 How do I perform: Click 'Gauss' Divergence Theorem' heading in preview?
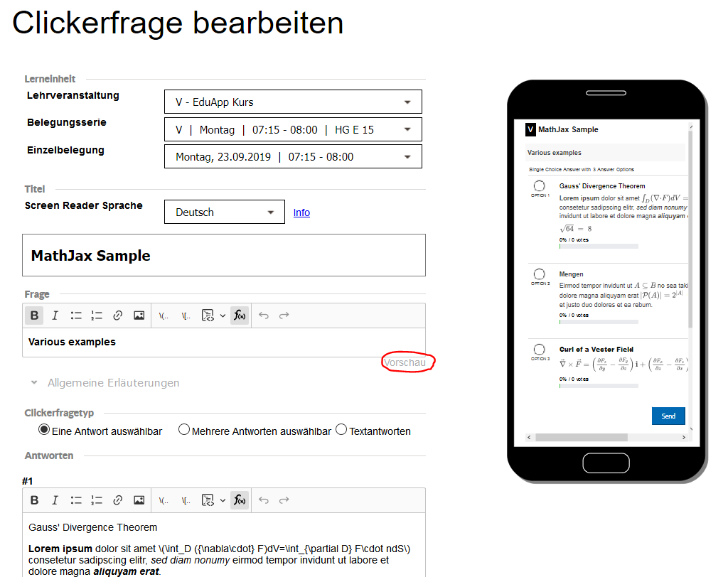click(602, 186)
